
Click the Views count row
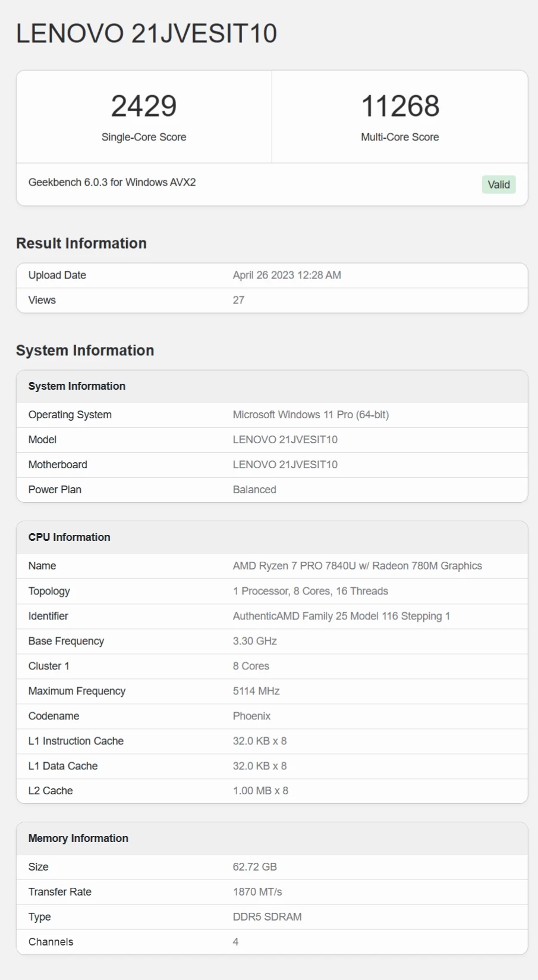[272, 300]
